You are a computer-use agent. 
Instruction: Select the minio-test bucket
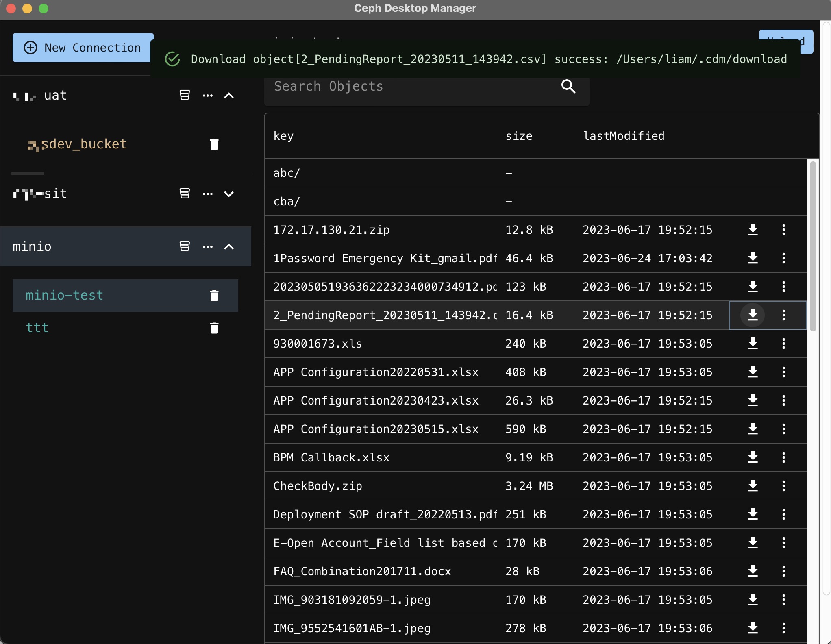[125, 296]
